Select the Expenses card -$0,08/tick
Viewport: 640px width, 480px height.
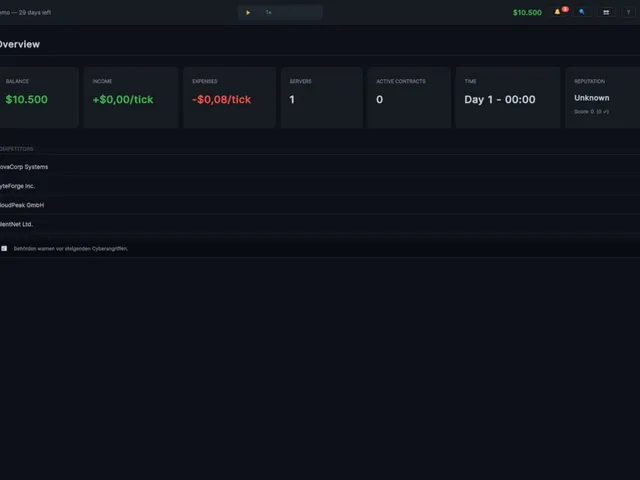click(229, 98)
